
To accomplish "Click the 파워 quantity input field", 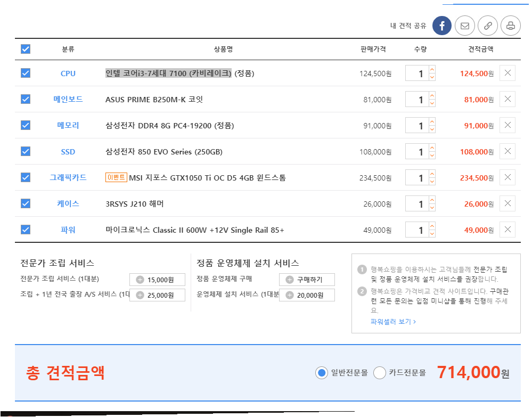I will tap(417, 230).
